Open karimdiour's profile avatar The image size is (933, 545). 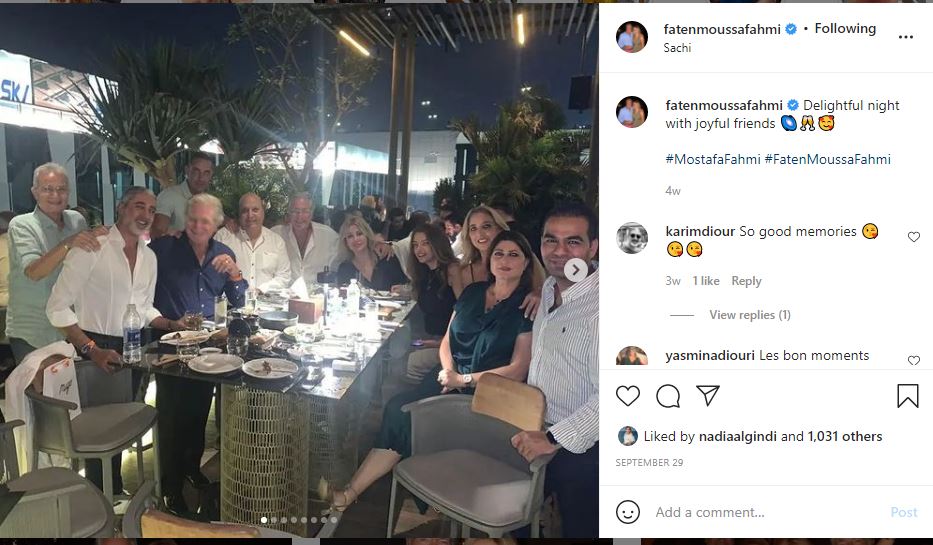point(631,237)
